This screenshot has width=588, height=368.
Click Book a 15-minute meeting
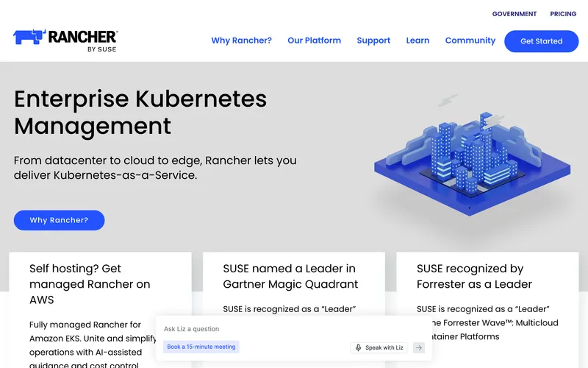tap(201, 347)
